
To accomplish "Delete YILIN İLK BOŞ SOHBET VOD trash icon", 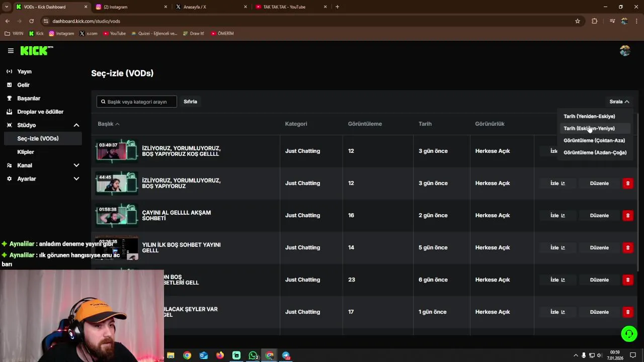I will pos(627,247).
